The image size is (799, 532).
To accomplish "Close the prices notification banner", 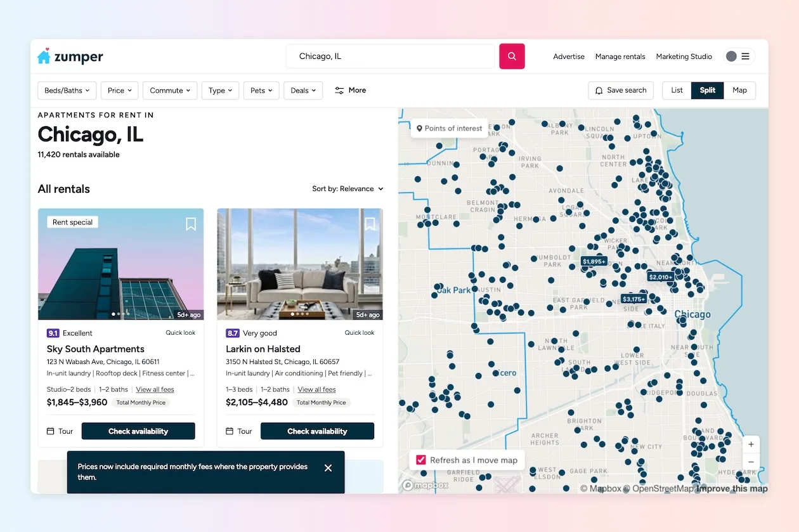I will click(x=328, y=468).
